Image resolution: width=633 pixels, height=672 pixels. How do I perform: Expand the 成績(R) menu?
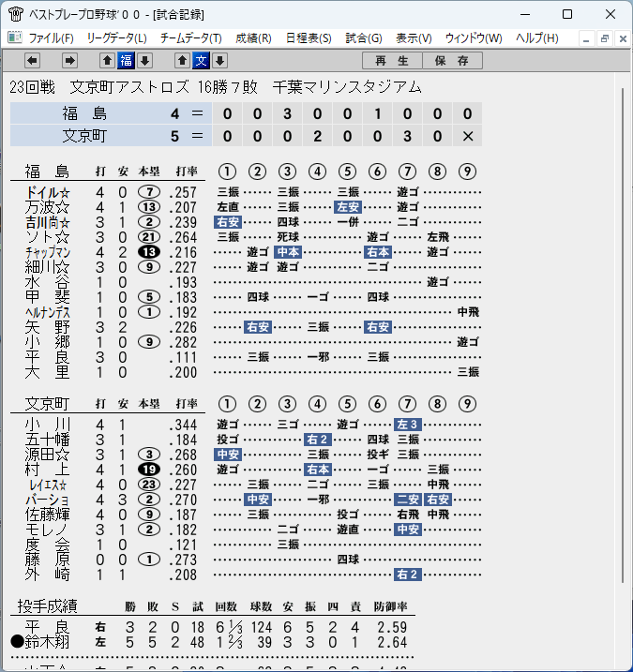coord(253,38)
